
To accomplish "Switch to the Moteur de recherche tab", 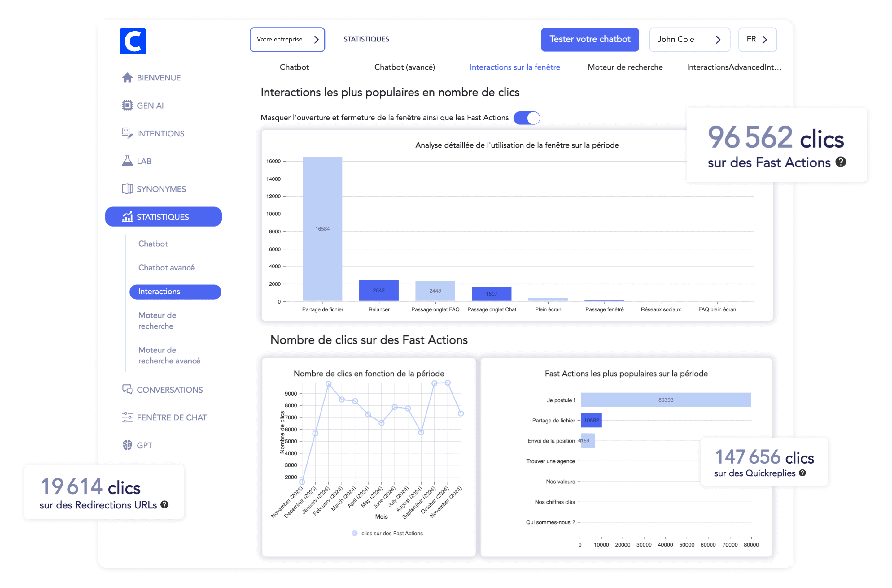I will [x=625, y=67].
